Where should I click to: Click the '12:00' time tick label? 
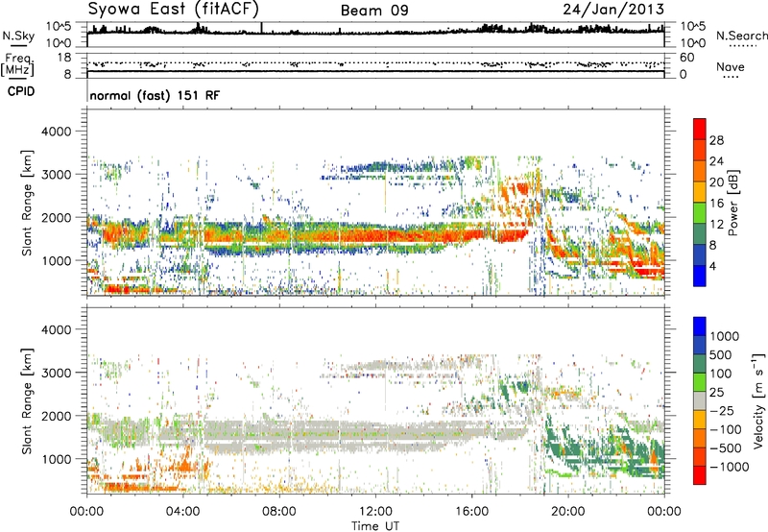(375, 512)
